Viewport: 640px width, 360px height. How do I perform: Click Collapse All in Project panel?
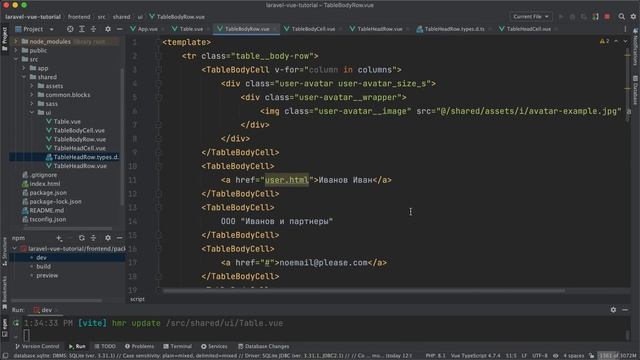[93, 29]
